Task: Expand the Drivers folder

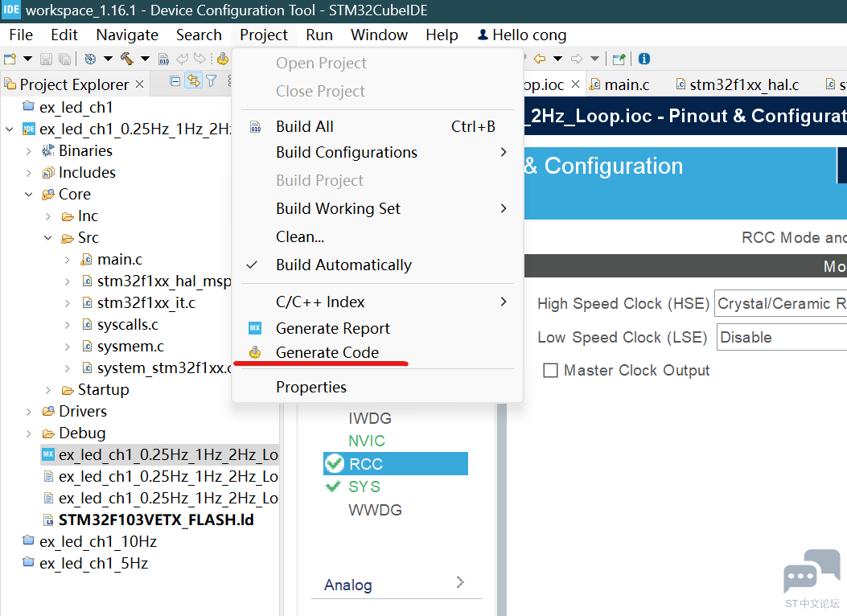Action: tap(29, 412)
